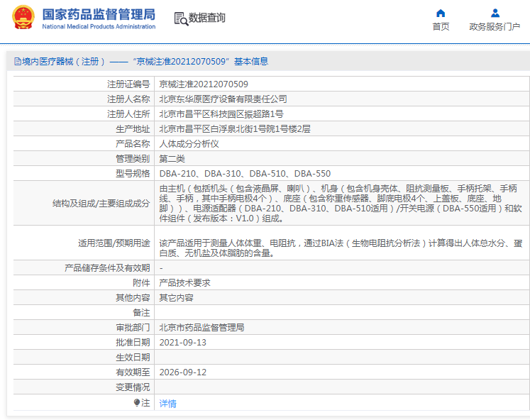Select product name 人体成分分析仪
The width and height of the screenshot is (530, 420).
189,143
